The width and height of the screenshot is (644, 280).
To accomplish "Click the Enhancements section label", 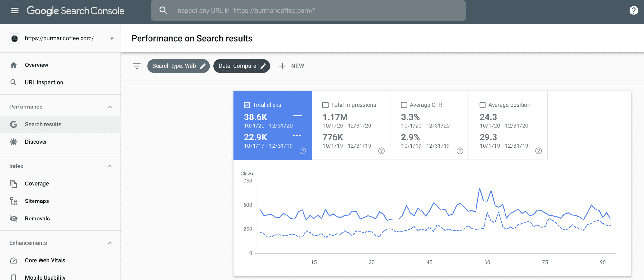I will click(x=28, y=243).
